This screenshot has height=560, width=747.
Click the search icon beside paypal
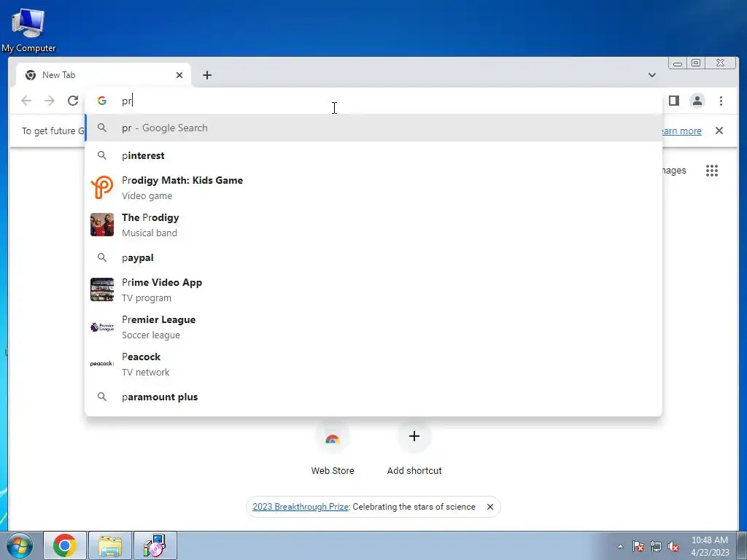[x=102, y=257]
